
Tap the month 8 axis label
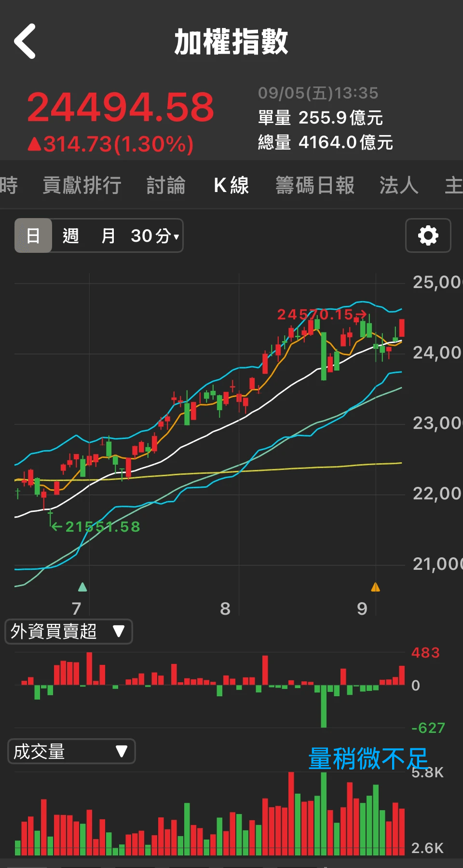pyautogui.click(x=225, y=609)
